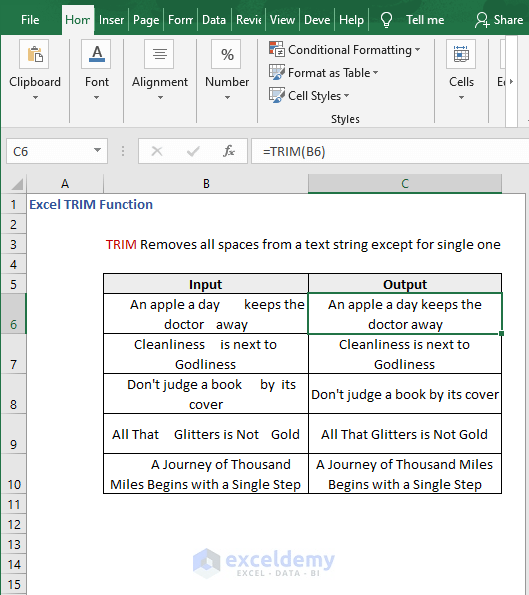Click the Number percent icon

(x=227, y=54)
